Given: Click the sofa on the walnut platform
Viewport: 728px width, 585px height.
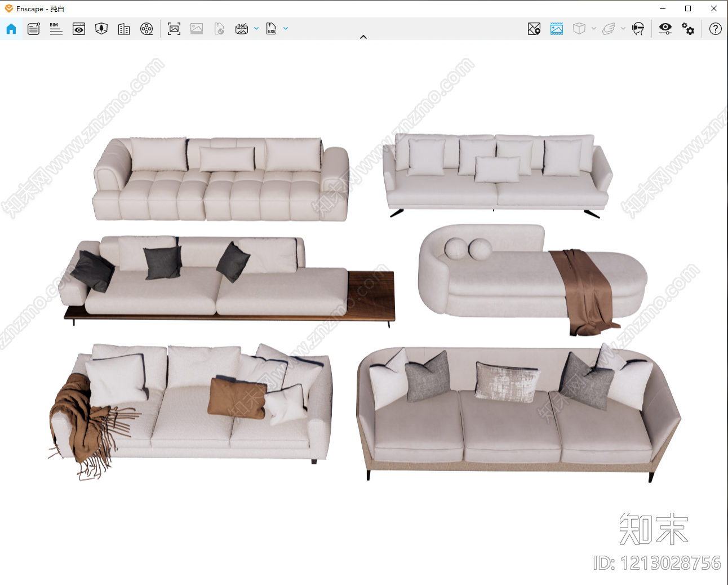Looking at the screenshot, I should [x=226, y=281].
